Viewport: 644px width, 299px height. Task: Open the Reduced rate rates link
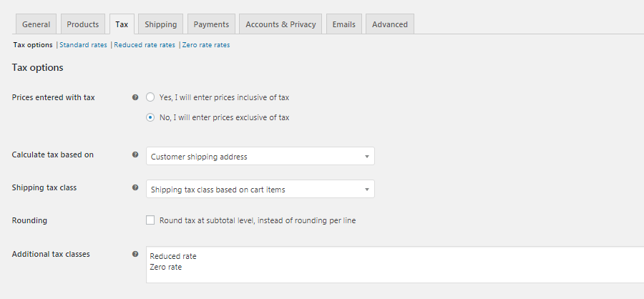[145, 45]
